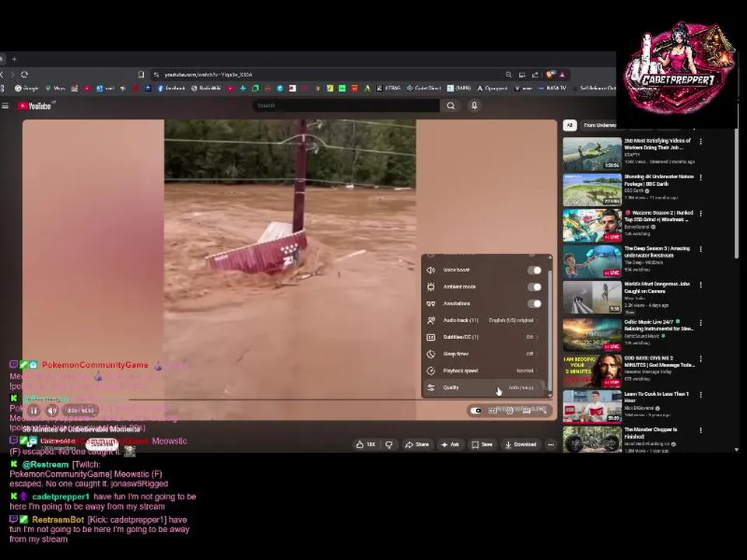The width and height of the screenshot is (747, 560).
Task: Turn off Voice boost toggle
Action: coord(534,270)
